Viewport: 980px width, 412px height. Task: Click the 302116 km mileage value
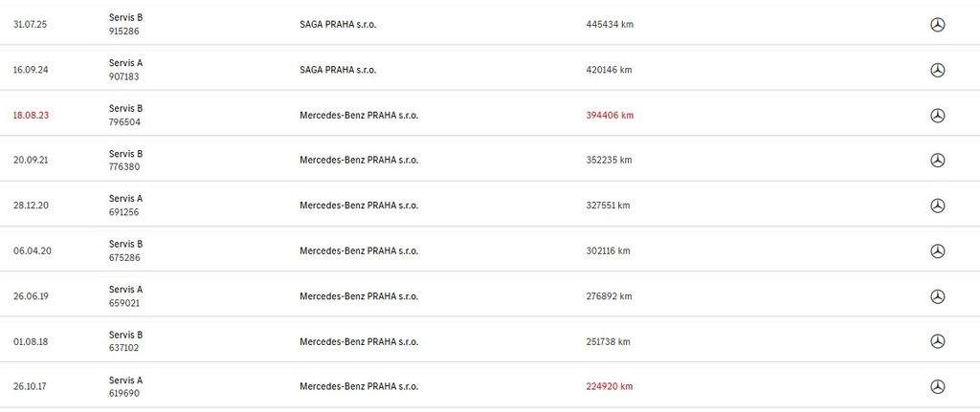[608, 251]
